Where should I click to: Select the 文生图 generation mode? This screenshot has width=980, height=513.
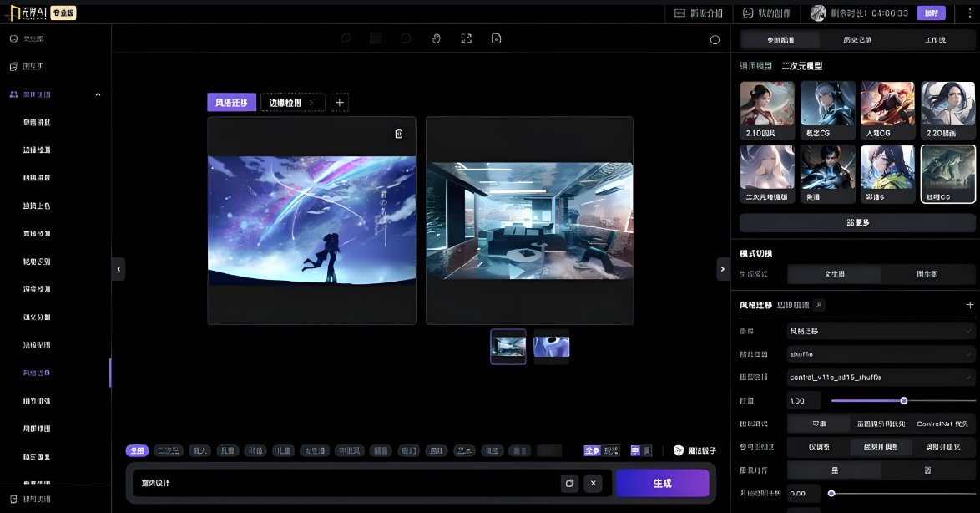(x=835, y=274)
